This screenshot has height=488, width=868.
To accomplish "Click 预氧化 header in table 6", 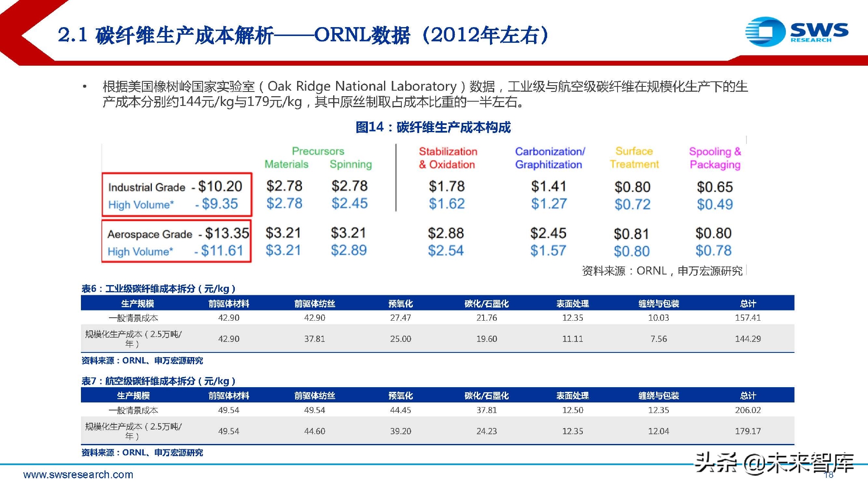I will point(400,304).
